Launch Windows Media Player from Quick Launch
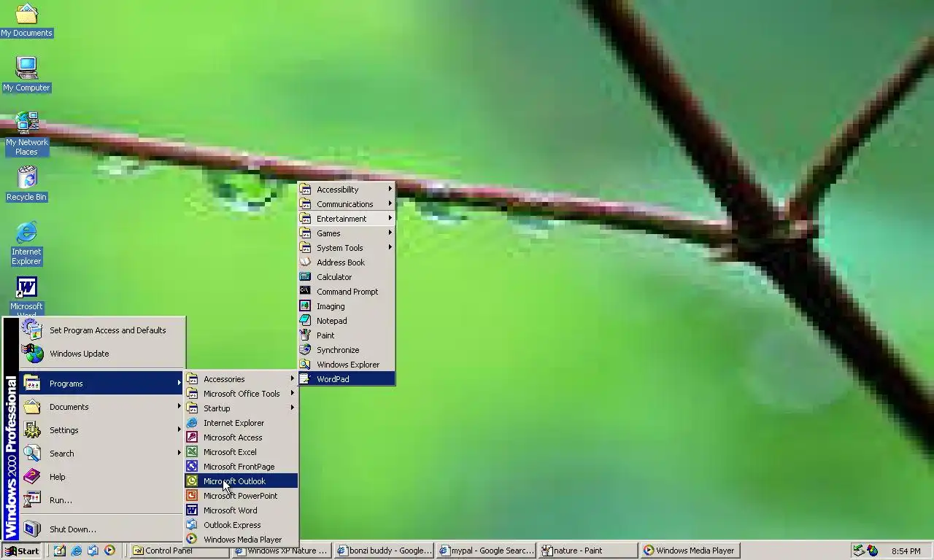 point(109,551)
